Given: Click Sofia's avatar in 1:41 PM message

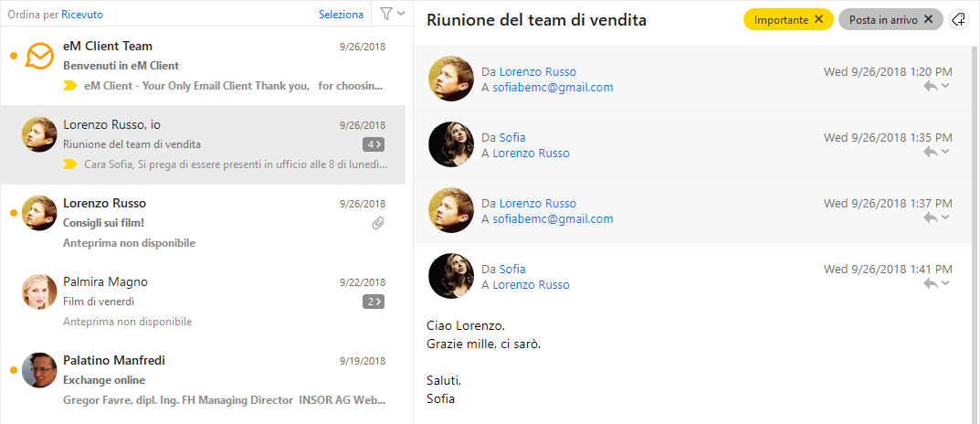Looking at the screenshot, I should tap(451, 276).
